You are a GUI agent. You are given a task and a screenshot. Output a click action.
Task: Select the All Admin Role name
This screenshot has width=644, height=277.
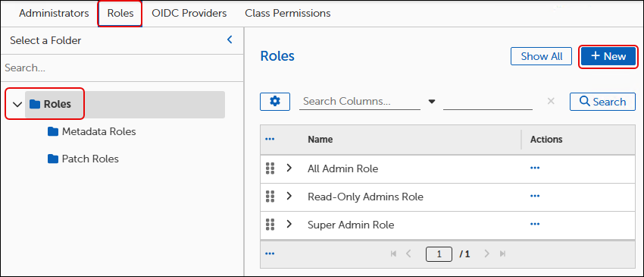pyautogui.click(x=343, y=168)
